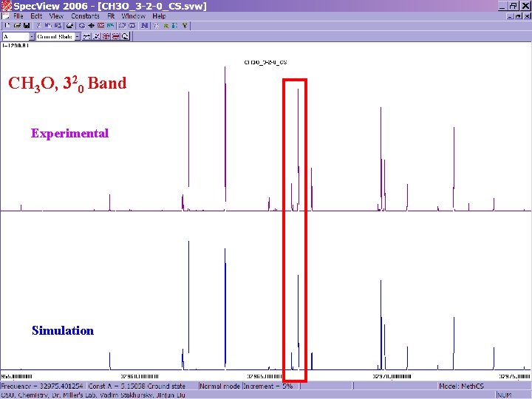The width and height of the screenshot is (532, 399).
Task: Click the Open file folder icon
Action: (17, 25)
